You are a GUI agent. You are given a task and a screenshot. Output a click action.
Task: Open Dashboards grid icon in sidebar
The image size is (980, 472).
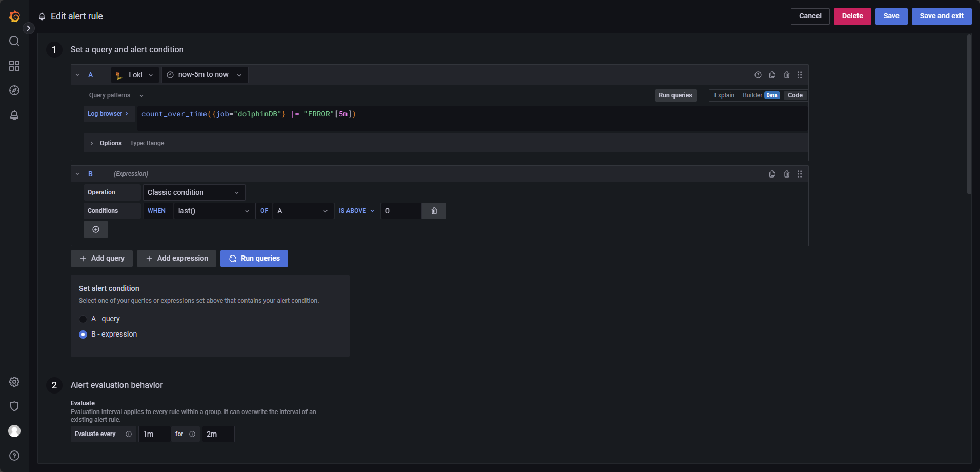point(14,66)
